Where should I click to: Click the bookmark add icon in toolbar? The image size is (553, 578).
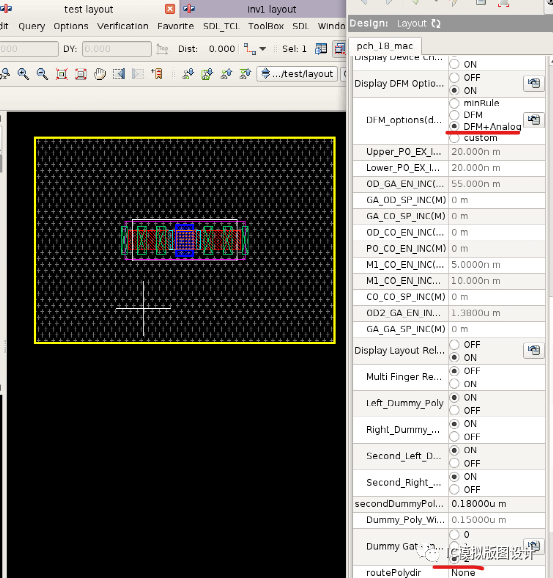157,74
